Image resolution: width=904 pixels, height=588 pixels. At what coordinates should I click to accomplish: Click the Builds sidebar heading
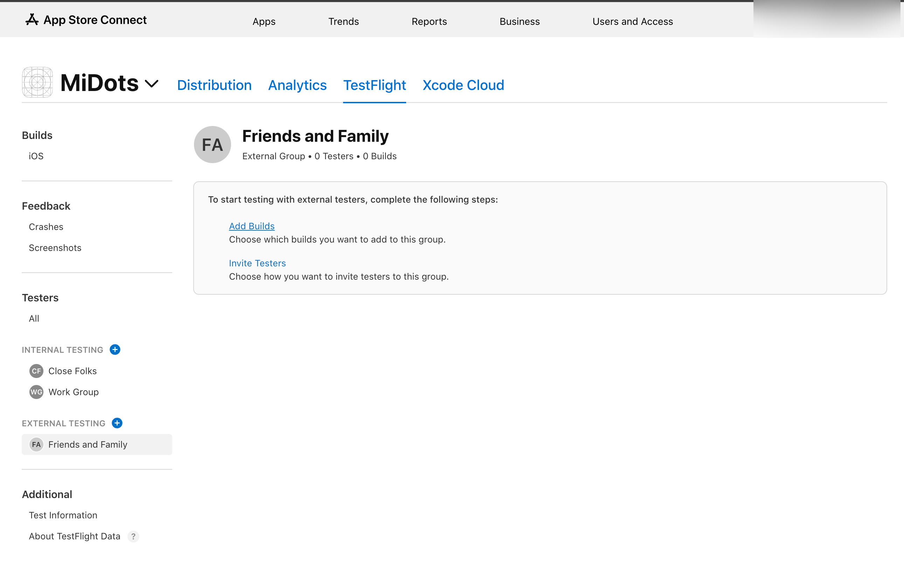click(37, 135)
